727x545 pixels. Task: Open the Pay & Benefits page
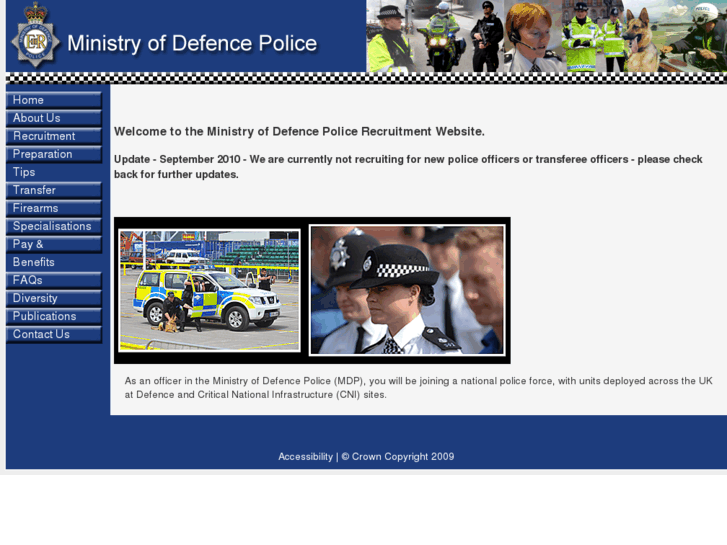(54, 253)
